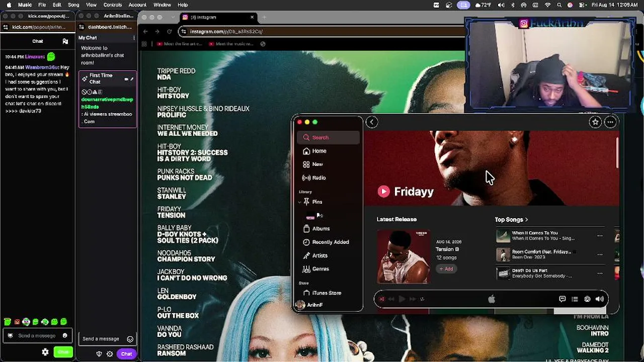Open options for When It Comes To You
The height and width of the screenshot is (362, 644).
click(600, 236)
